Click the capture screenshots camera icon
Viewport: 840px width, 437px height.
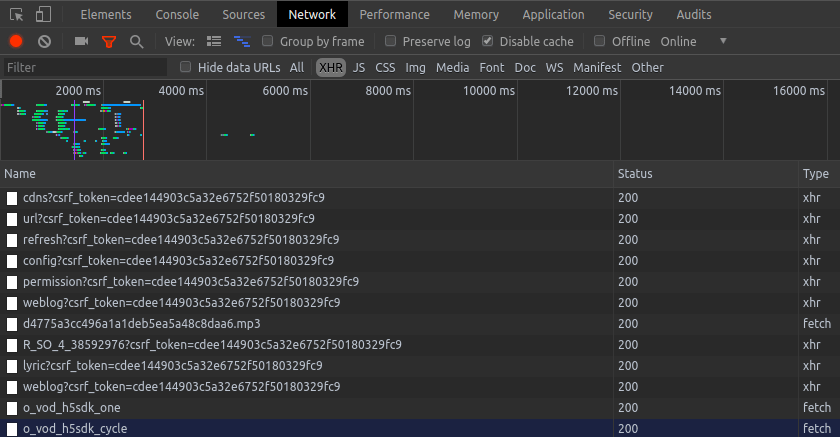point(82,41)
